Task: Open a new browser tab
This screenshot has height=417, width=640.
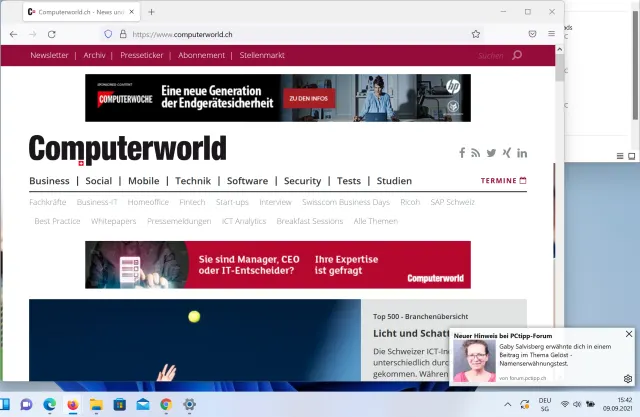Action: click(151, 12)
